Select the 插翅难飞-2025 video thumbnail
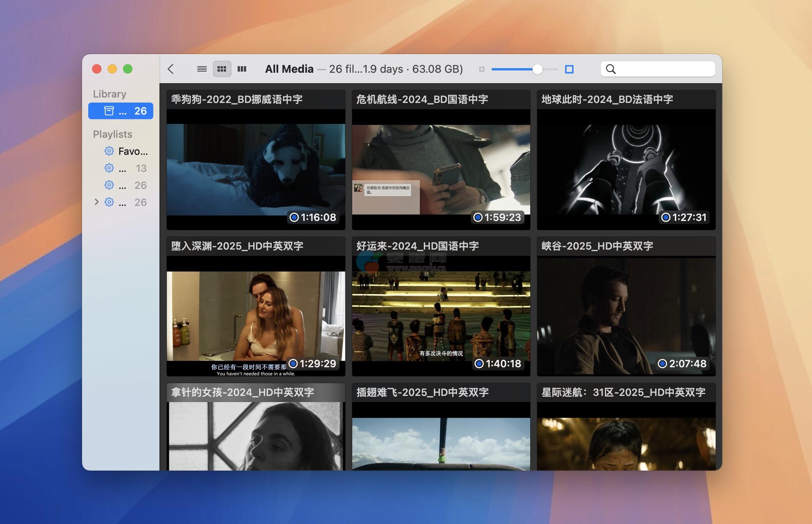 [x=441, y=436]
